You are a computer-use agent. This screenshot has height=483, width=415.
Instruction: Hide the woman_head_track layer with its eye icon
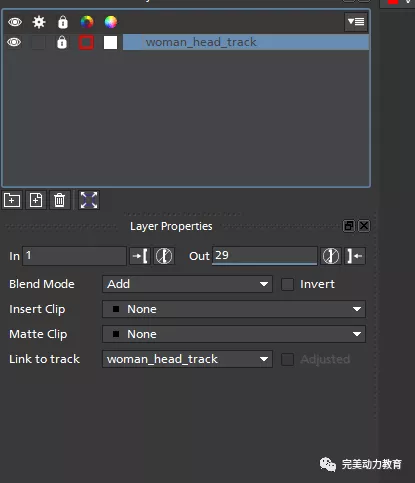tap(14, 42)
